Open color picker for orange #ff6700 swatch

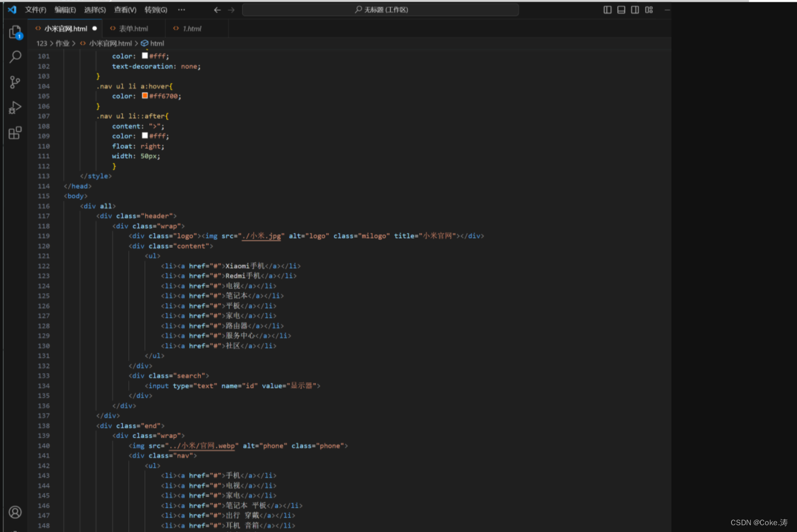[x=145, y=96]
